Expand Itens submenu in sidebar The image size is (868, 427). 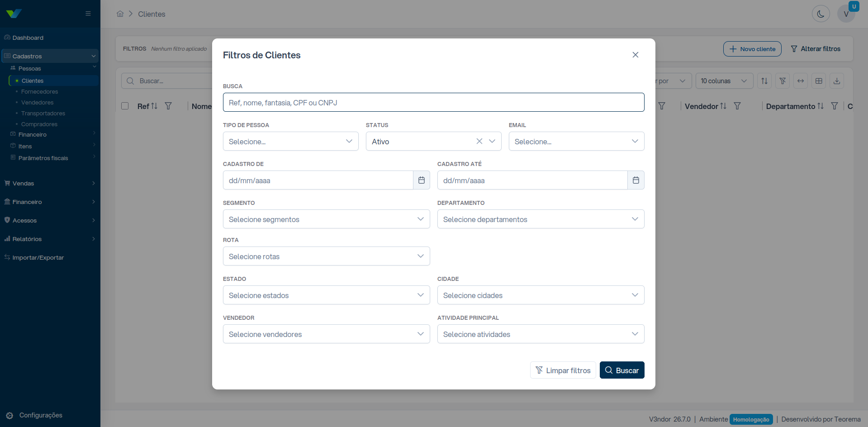click(53, 146)
